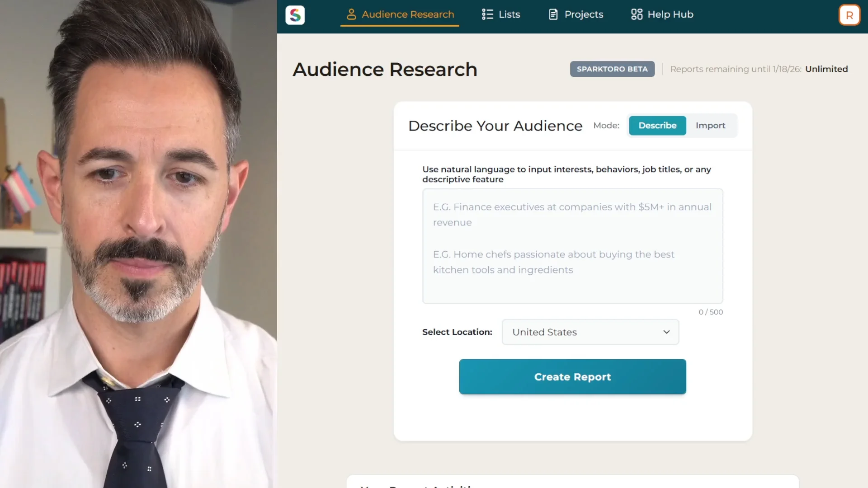Viewport: 868px width, 488px height.
Task: Click the grid icon beside Help Hub
Action: (x=637, y=14)
